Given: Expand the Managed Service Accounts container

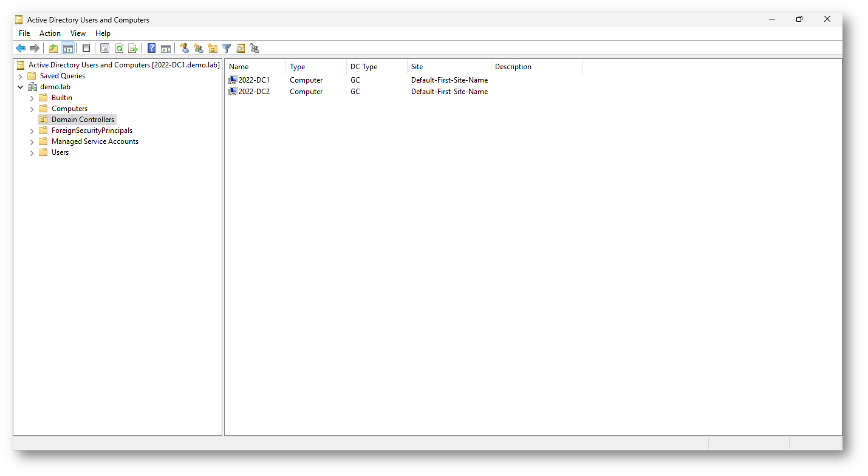Looking at the screenshot, I should click(32, 141).
